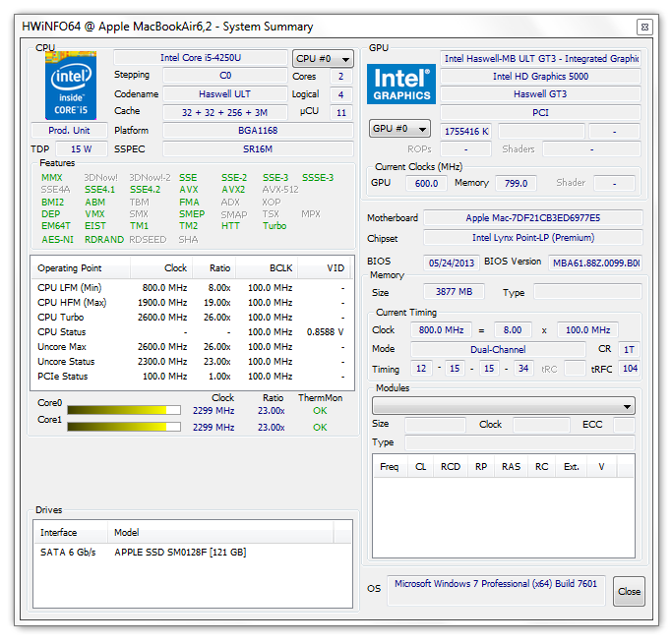
Task: Click the RDRAND feature label
Action: click(104, 240)
